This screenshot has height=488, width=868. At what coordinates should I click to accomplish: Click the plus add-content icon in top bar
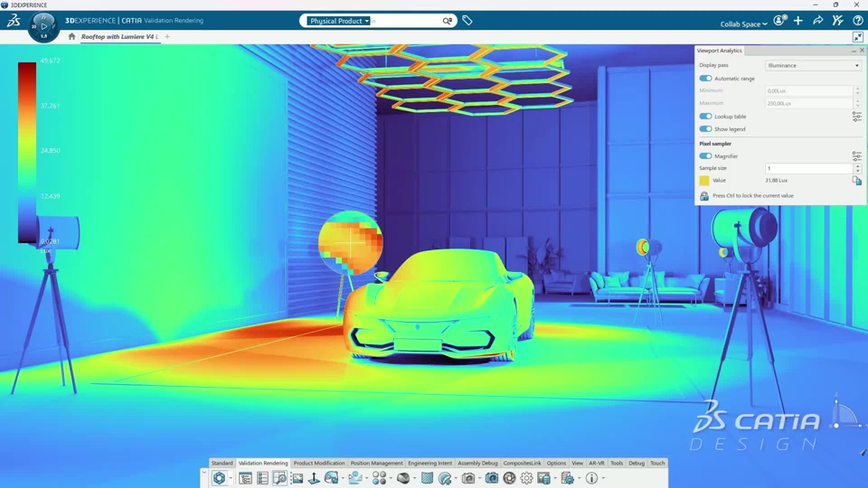point(798,21)
